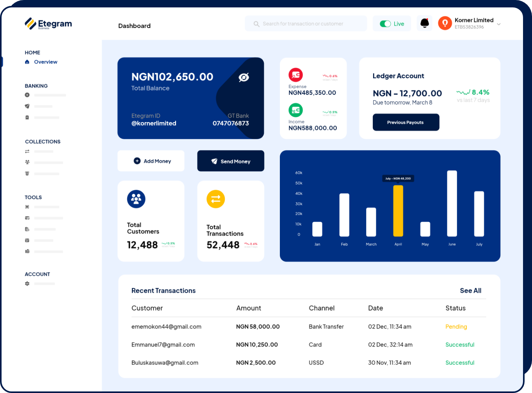
Task: Expand the Korner Limited account dropdown
Action: [499, 23]
